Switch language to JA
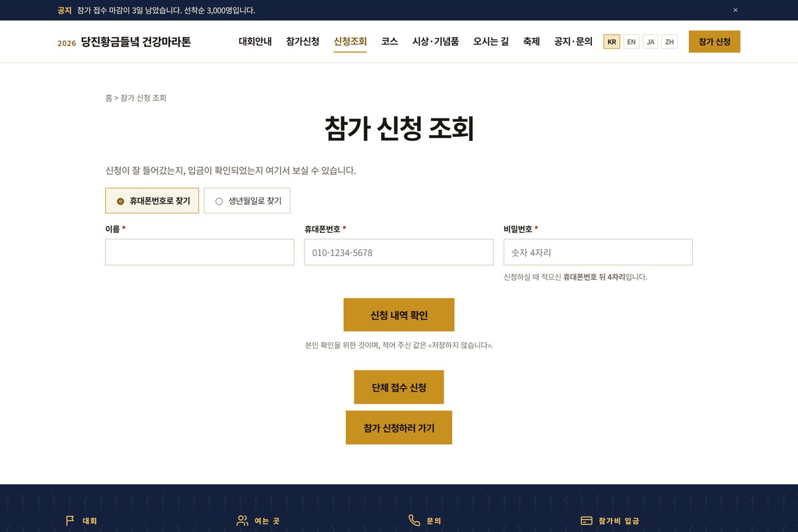 click(650, 42)
